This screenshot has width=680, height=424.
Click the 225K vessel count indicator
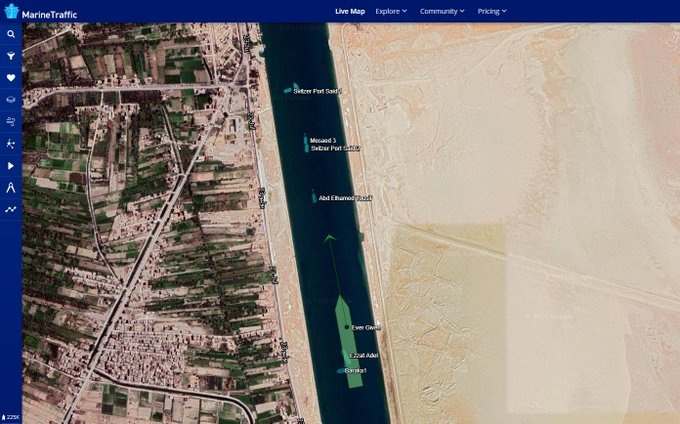11,416
